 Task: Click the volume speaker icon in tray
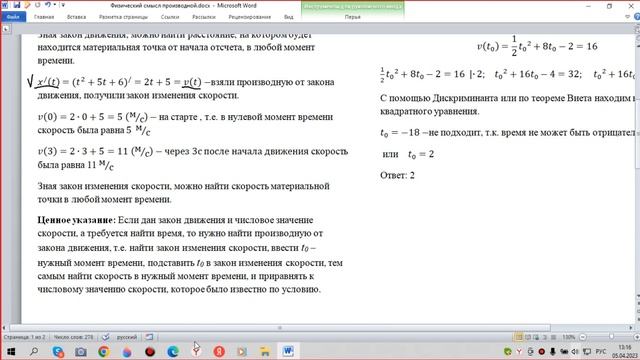pos(575,351)
